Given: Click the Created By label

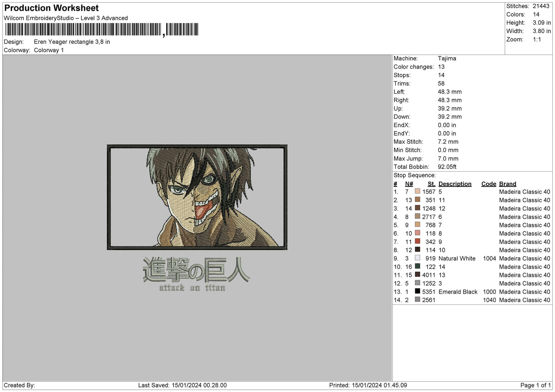Looking at the screenshot, I should click(x=19, y=385).
